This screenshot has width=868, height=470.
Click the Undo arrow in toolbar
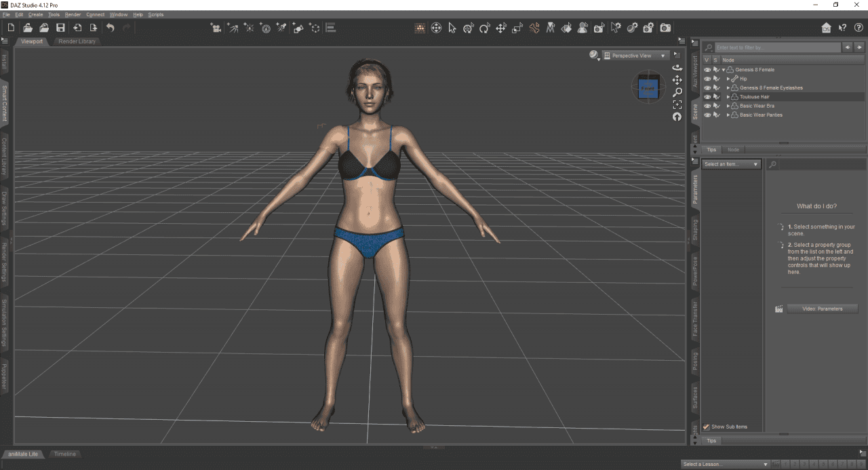click(110, 28)
